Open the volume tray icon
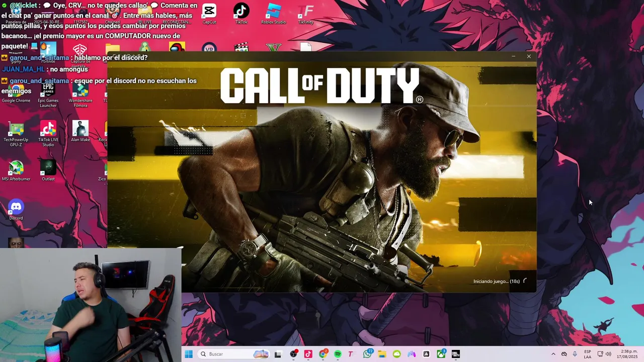The image size is (644, 362). pyautogui.click(x=608, y=354)
